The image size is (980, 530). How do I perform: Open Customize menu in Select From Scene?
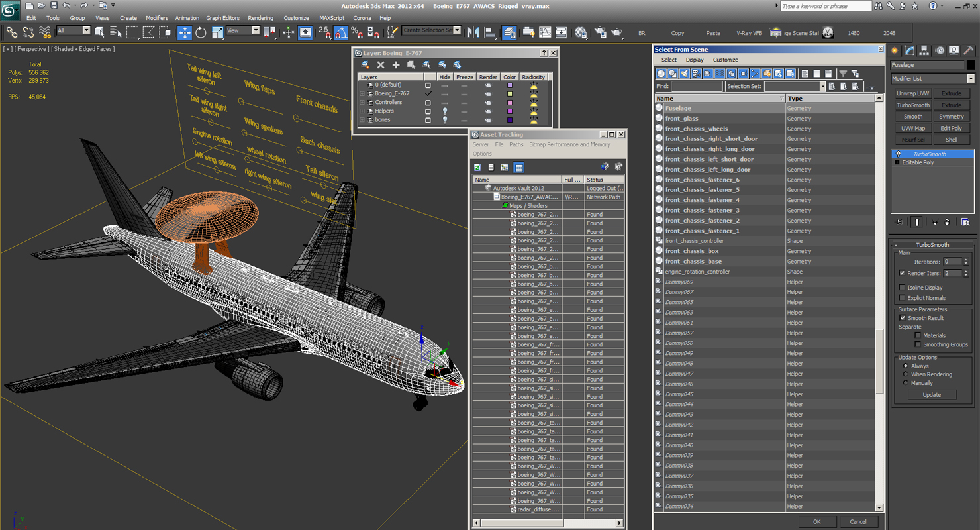(726, 60)
